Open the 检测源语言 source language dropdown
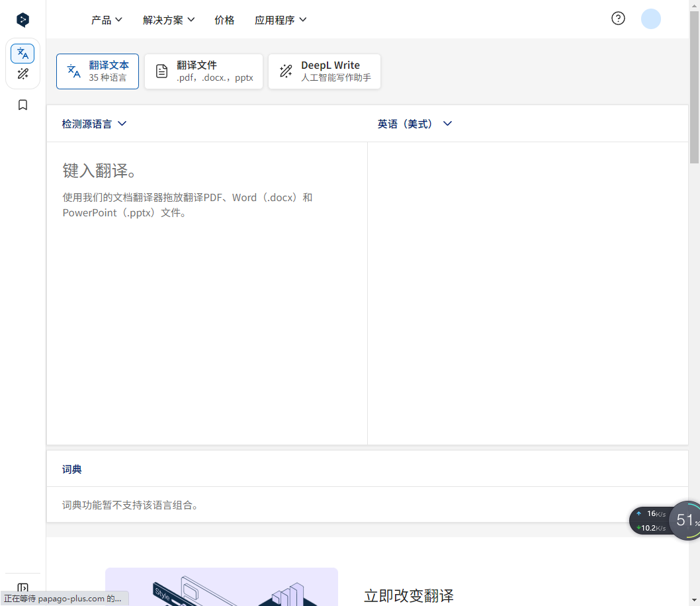The image size is (700, 606). click(94, 124)
